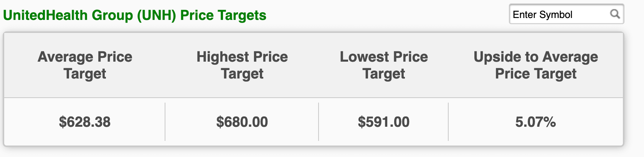
Task: Select the Highest Price Target column header
Action: tap(242, 65)
